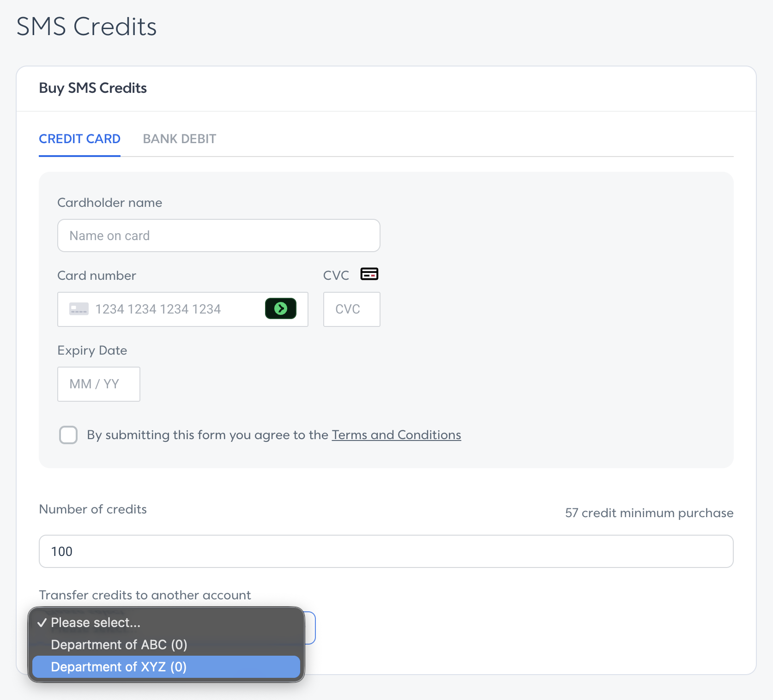
Task: Click the Transfer credits to another account label
Action: [145, 595]
